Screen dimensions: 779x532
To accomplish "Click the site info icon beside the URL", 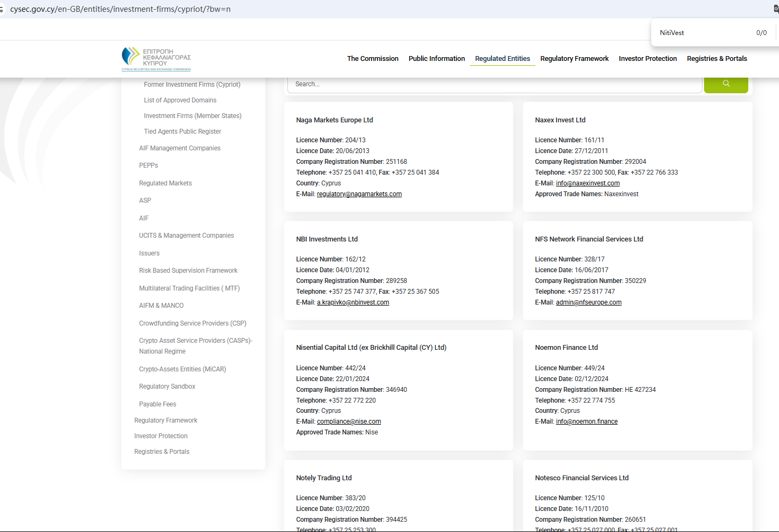I will tap(2, 9).
